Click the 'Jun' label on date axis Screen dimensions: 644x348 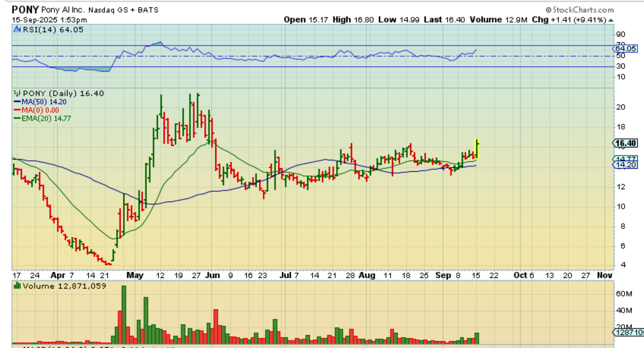pos(213,275)
